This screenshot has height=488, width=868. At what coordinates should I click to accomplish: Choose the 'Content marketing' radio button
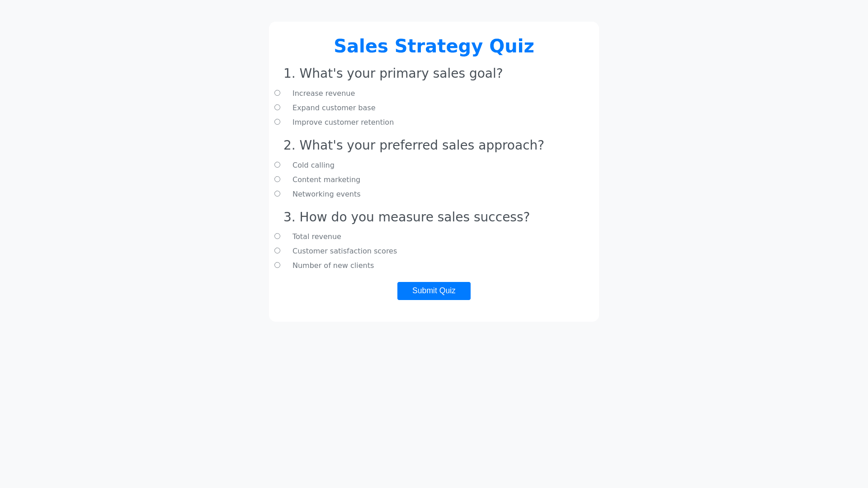click(277, 179)
